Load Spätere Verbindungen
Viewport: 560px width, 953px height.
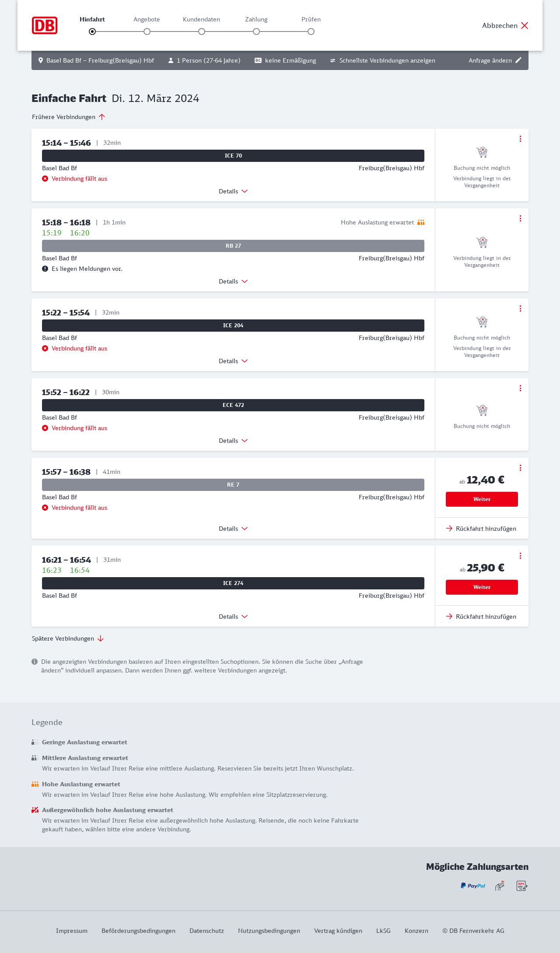(x=68, y=638)
